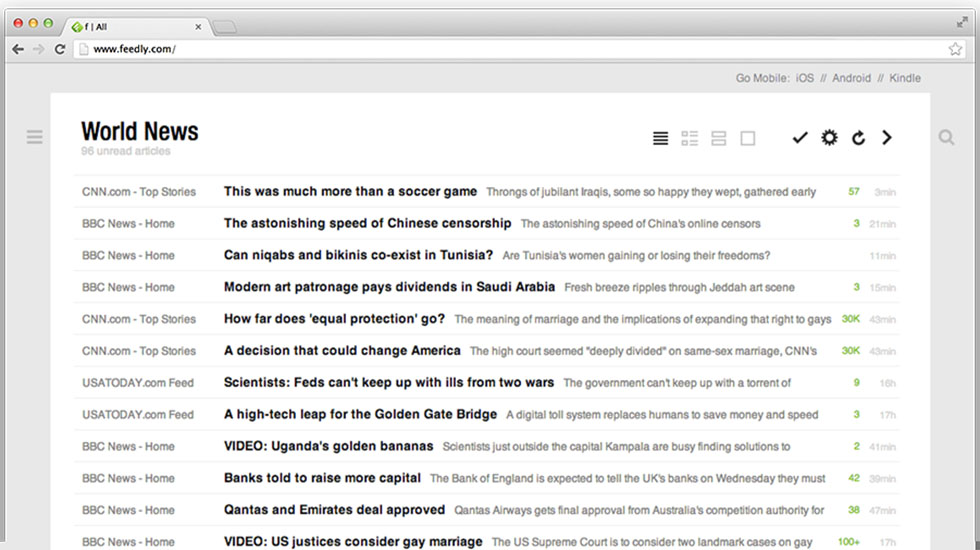This screenshot has width=980, height=550.
Task: Click browser reload button
Action: [60, 49]
